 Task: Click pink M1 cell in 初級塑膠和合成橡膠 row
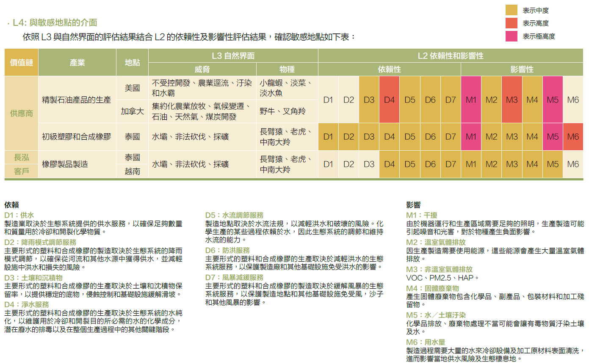[x=471, y=137]
